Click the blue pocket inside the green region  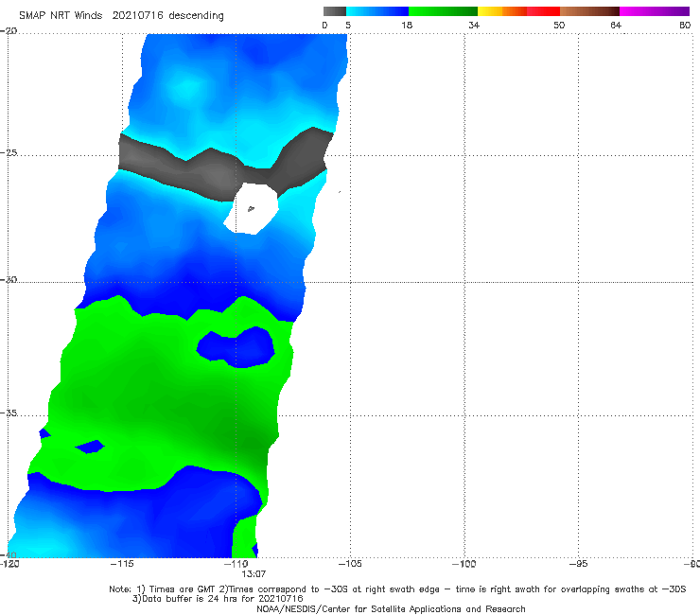[236, 347]
